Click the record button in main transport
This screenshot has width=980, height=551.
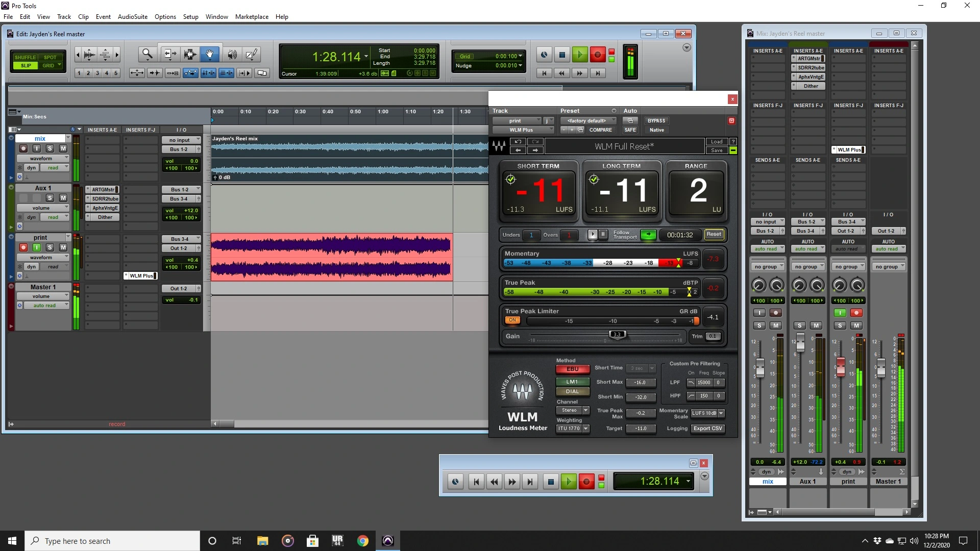[597, 54]
